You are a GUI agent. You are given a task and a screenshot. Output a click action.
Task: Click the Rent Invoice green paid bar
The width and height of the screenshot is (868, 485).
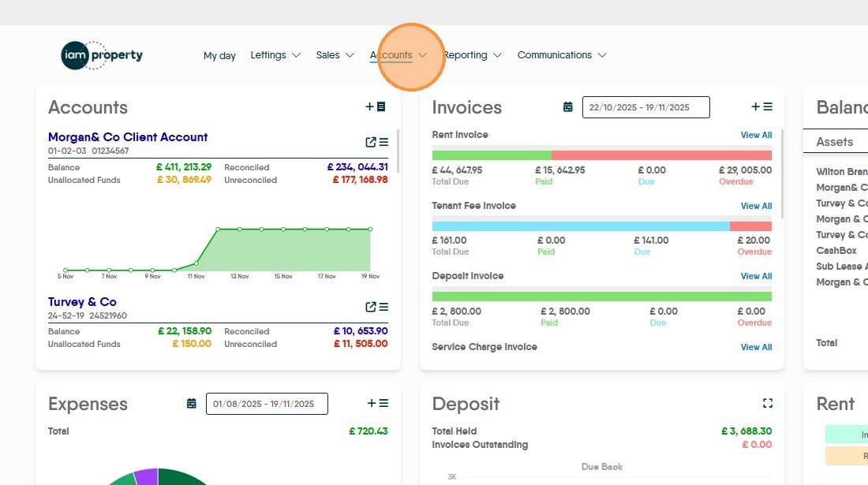[492, 155]
